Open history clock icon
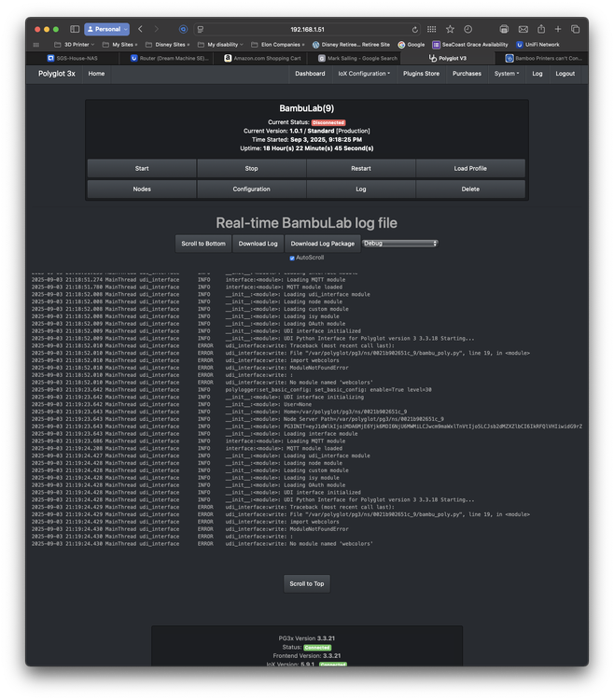Image resolution: width=614 pixels, height=700 pixels. 467,29
